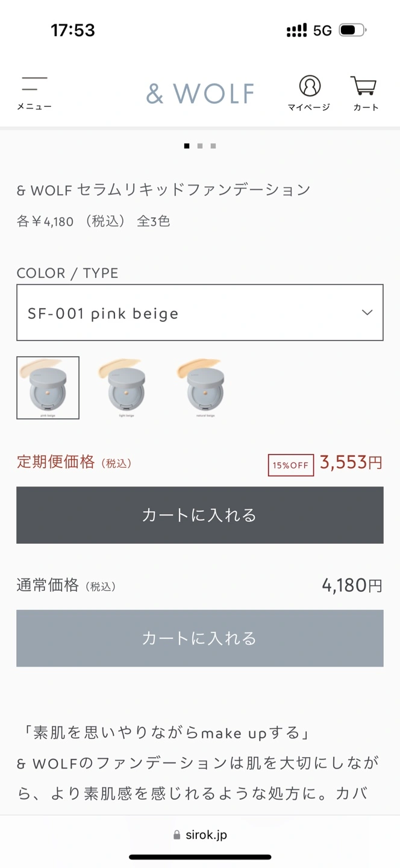The image size is (400, 868).
Task: Add subscription-price item to cart
Action: pos(200,515)
